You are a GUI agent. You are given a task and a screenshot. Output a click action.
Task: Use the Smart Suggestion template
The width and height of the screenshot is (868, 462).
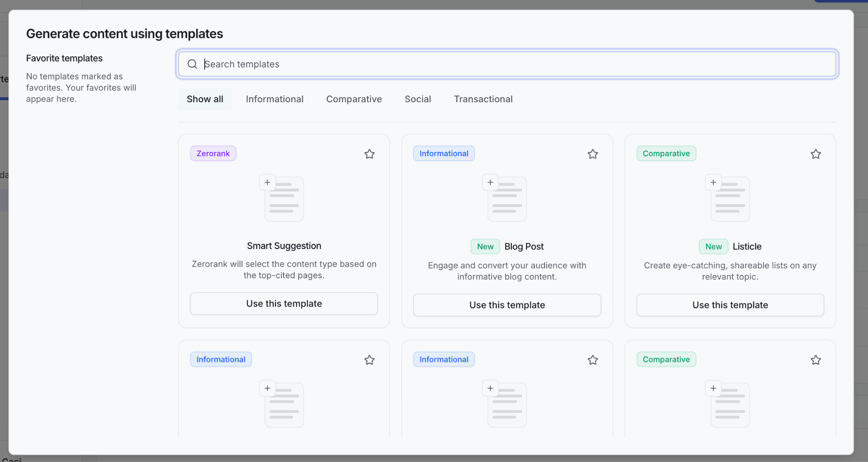pyautogui.click(x=284, y=303)
